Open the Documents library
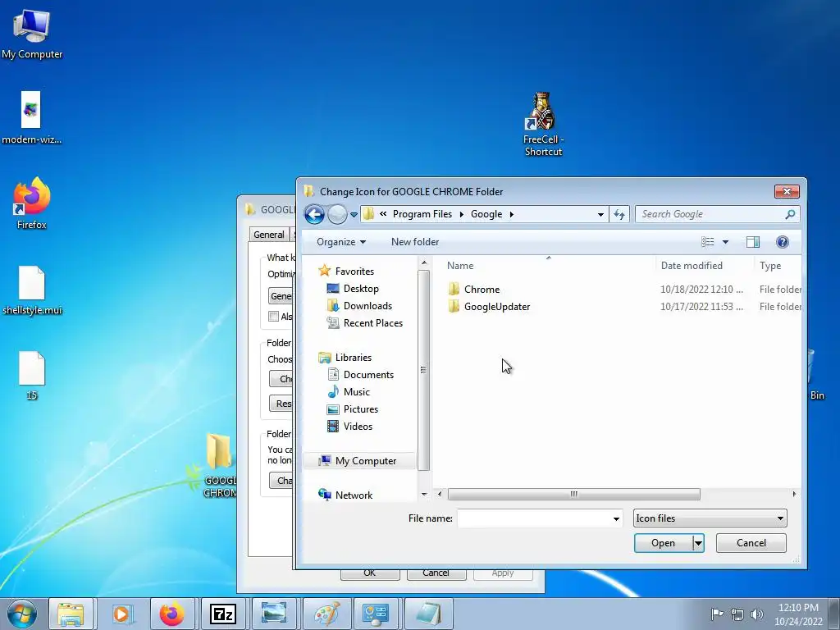This screenshot has width=840, height=630. tap(368, 374)
